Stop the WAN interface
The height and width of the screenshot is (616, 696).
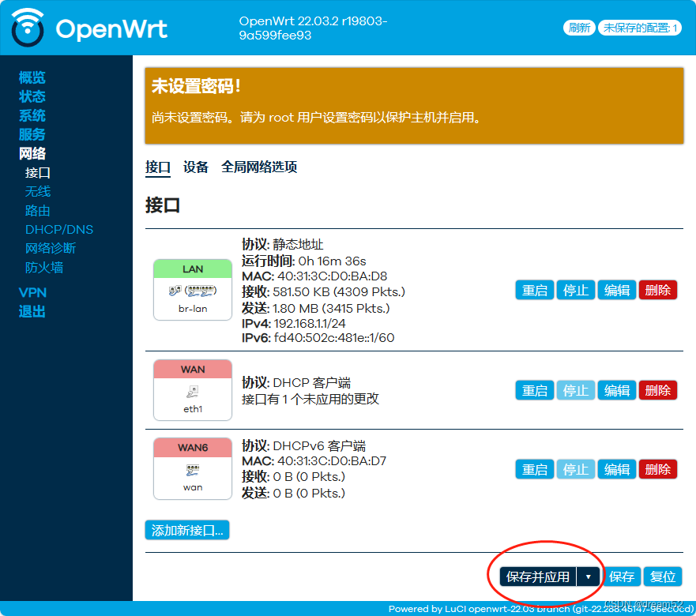pyautogui.click(x=576, y=391)
